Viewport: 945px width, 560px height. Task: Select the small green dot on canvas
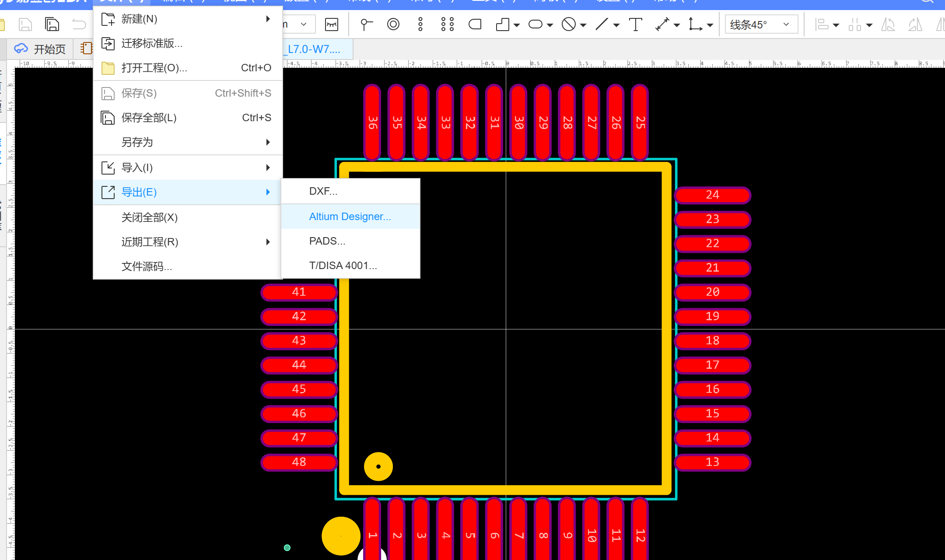point(287,548)
